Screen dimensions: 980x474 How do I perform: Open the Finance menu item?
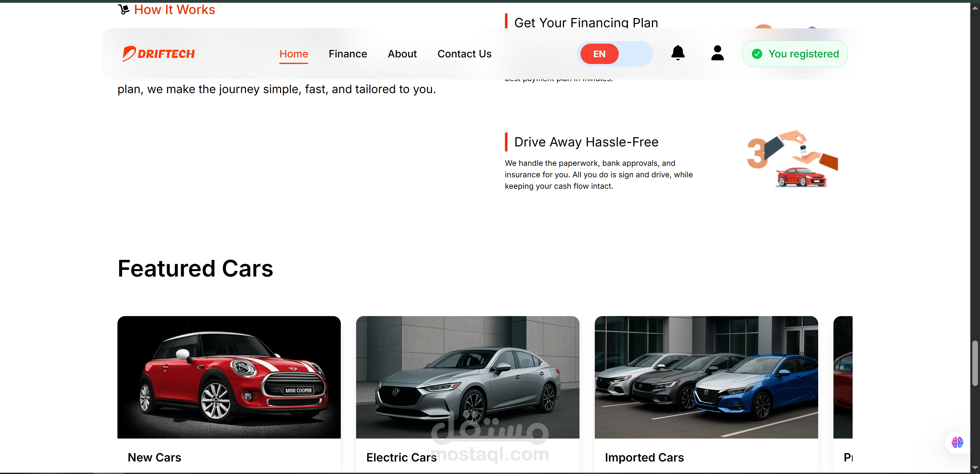[347, 54]
